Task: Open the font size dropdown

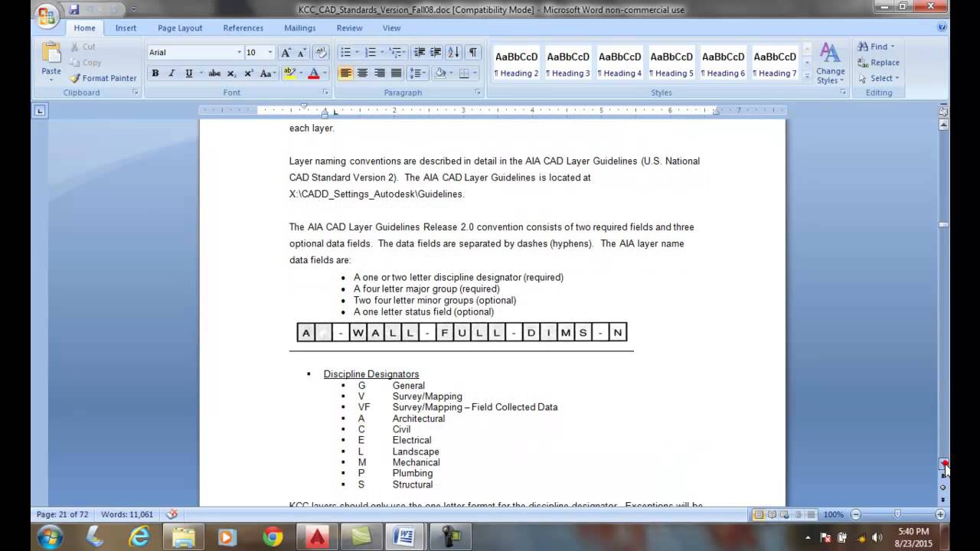Action: (269, 52)
